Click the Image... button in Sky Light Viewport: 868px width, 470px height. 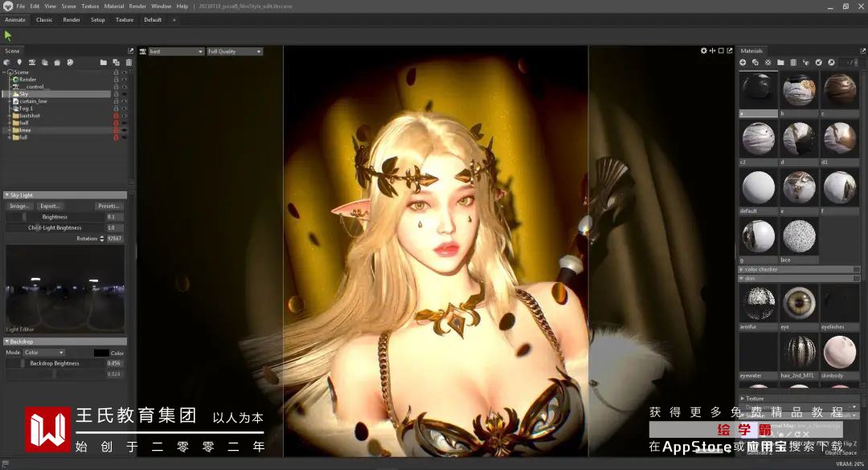(19, 206)
